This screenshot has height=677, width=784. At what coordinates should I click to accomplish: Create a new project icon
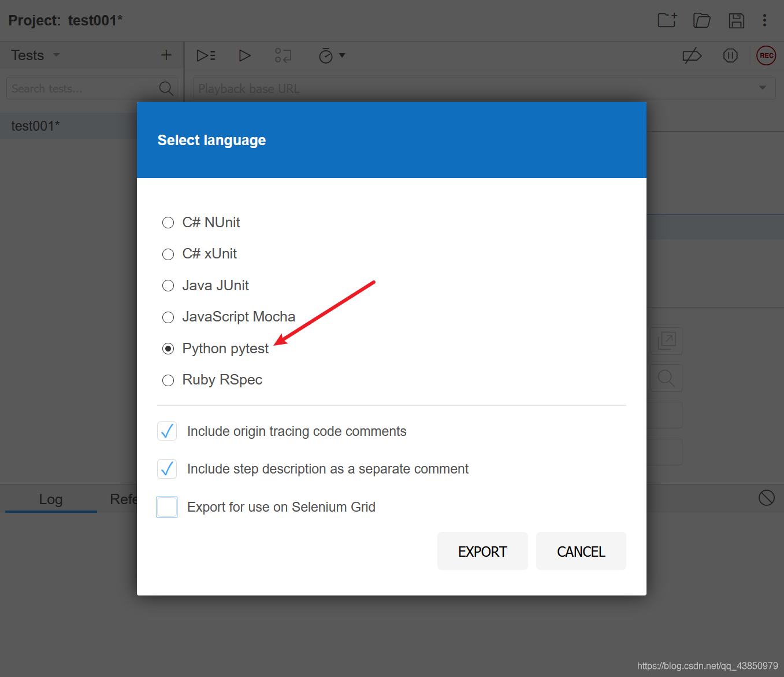(x=667, y=20)
